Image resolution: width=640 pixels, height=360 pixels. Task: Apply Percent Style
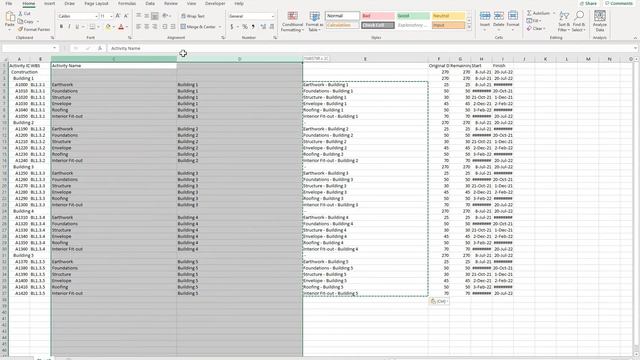point(244,27)
